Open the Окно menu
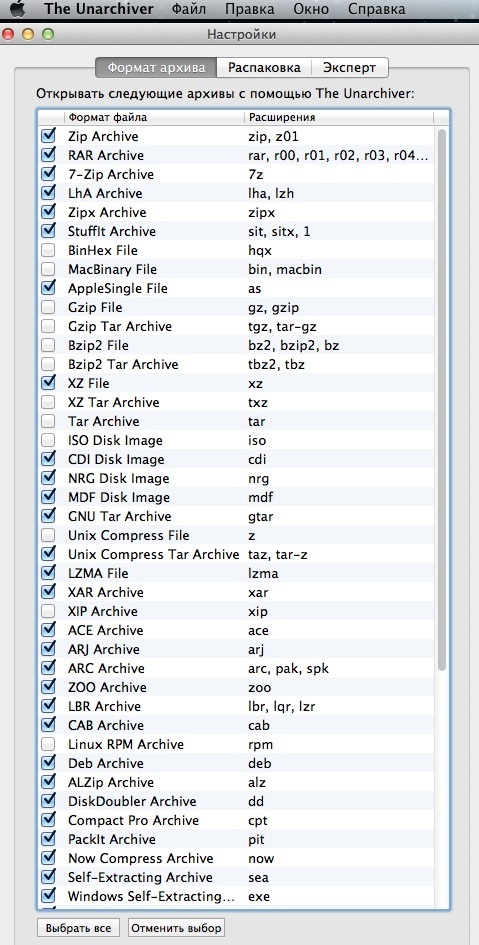479x945 pixels. point(311,9)
